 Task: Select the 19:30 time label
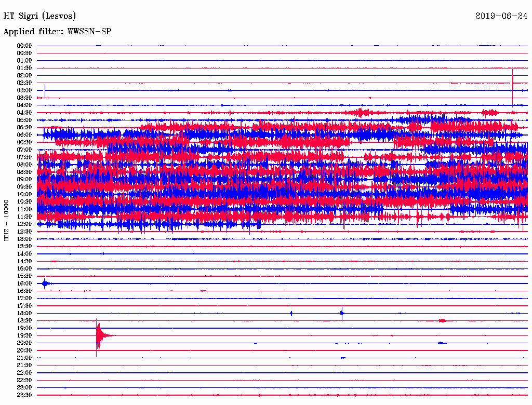tap(24, 336)
